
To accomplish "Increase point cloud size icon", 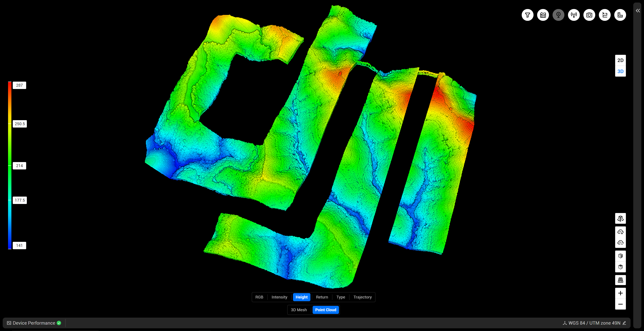I will click(620, 232).
